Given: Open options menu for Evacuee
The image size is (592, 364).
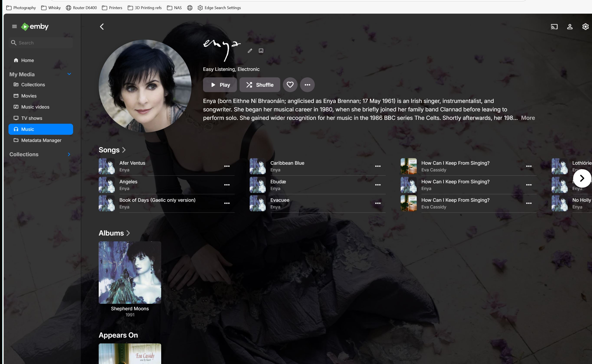Looking at the screenshot, I should pos(378,203).
